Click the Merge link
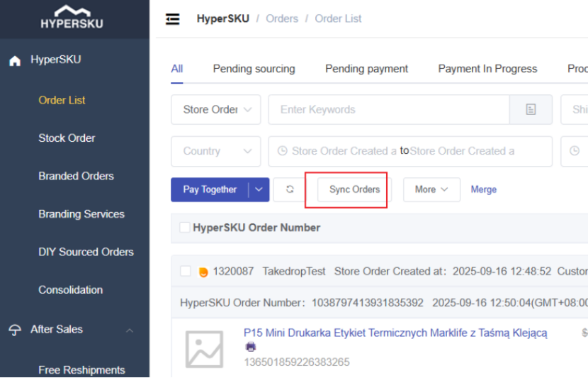Viewport: 588px width, 378px height. [x=484, y=189]
